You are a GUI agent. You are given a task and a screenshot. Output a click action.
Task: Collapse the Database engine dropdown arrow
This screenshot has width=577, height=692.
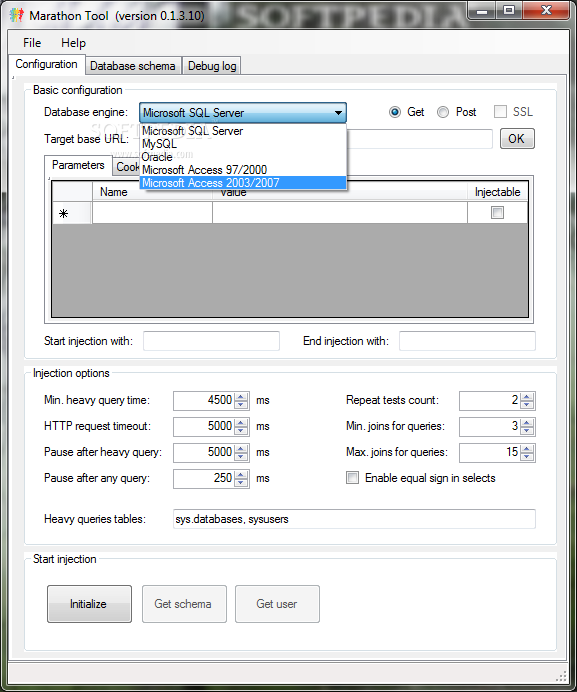pyautogui.click(x=338, y=113)
